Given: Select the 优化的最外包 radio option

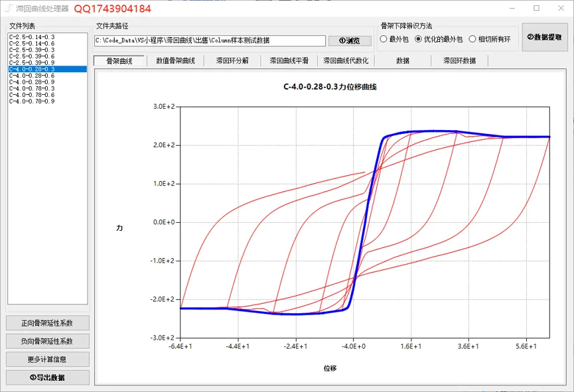Looking at the screenshot, I should click(439, 38).
